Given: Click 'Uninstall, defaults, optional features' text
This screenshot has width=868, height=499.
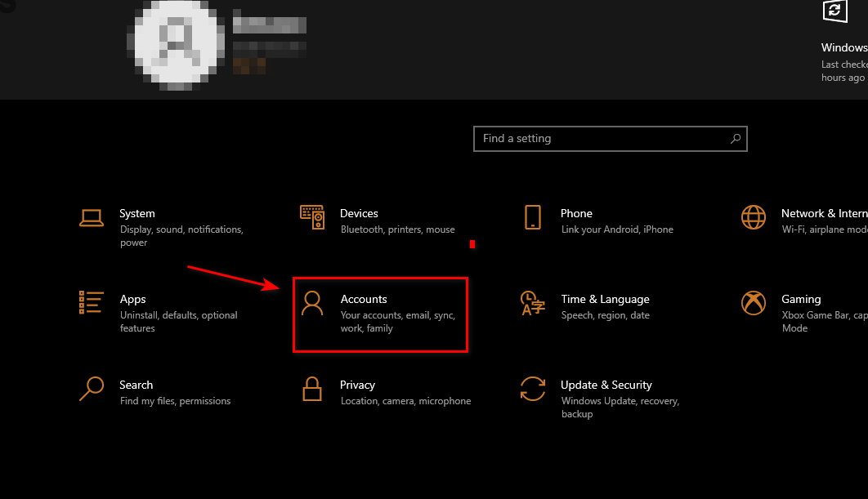Looking at the screenshot, I should 179,322.
